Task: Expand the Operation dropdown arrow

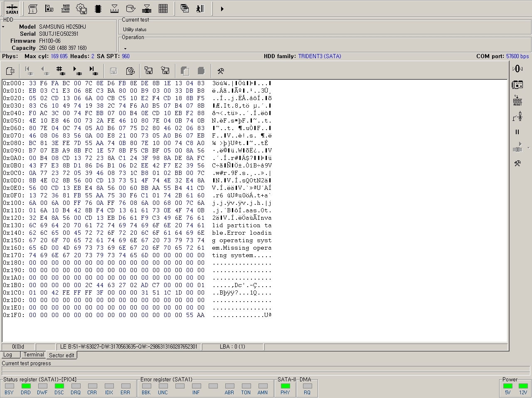Action: click(125, 49)
